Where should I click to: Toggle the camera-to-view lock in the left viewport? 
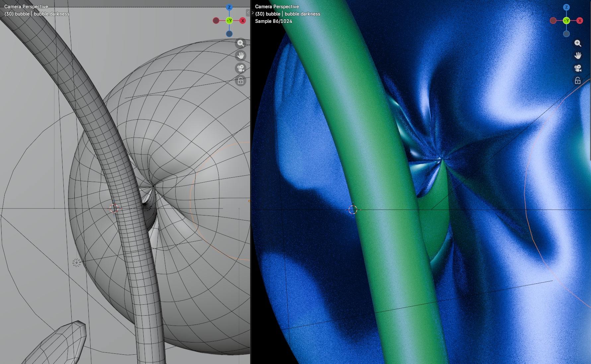[x=241, y=81]
